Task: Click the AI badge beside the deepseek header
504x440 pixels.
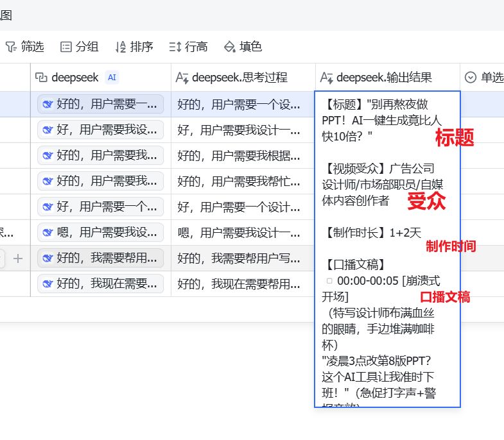Action: (112, 78)
